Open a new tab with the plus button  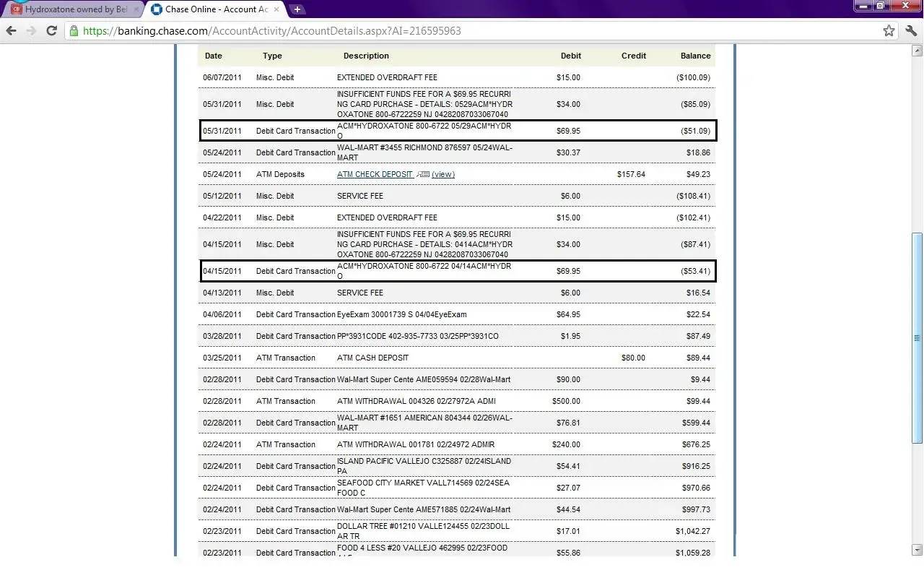click(x=297, y=9)
